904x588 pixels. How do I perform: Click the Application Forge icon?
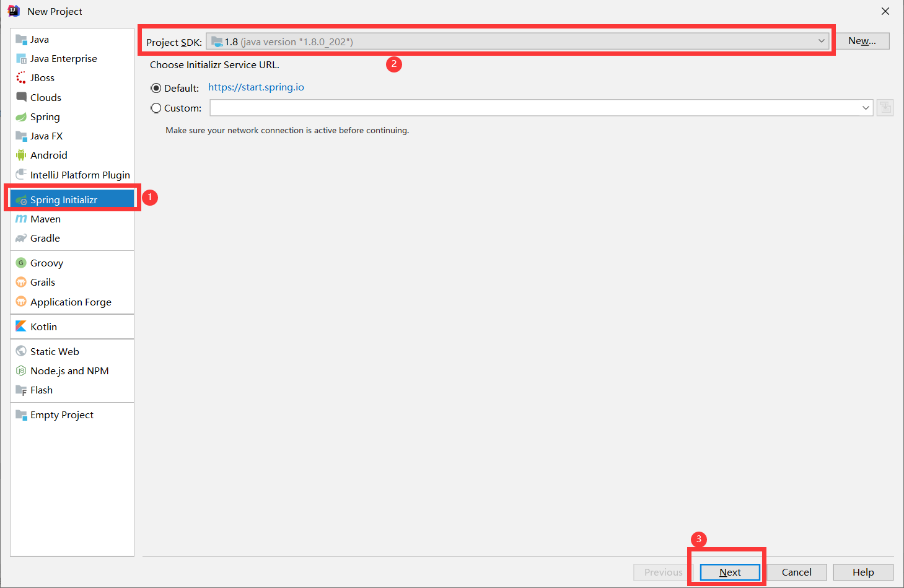pyautogui.click(x=21, y=302)
